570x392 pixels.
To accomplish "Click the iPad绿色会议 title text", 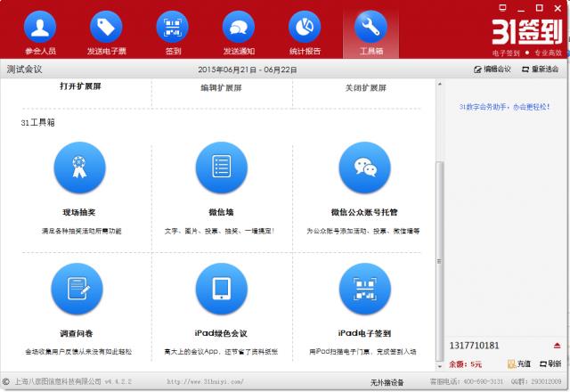I will (221, 333).
